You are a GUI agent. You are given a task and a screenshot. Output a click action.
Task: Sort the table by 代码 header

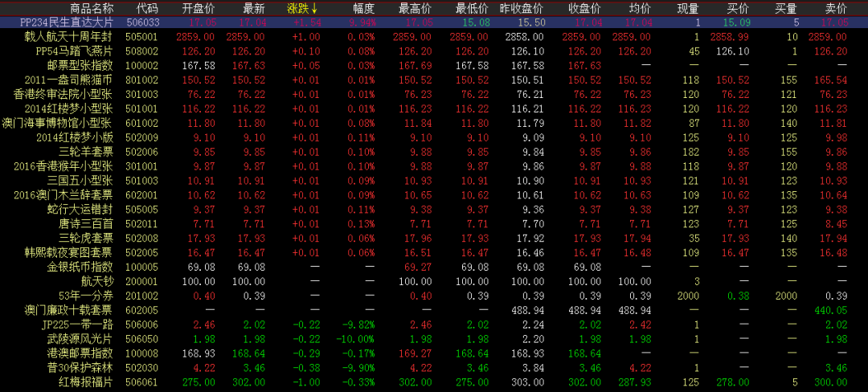[x=147, y=8]
